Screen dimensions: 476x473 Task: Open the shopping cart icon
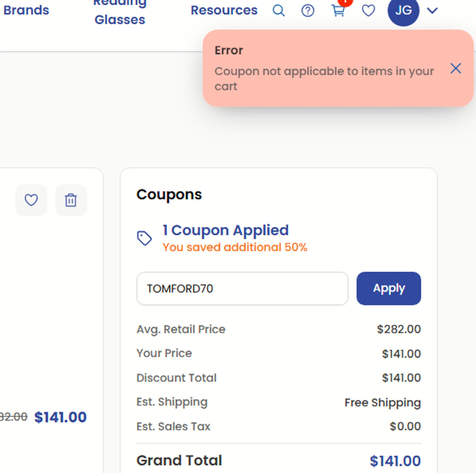click(338, 10)
